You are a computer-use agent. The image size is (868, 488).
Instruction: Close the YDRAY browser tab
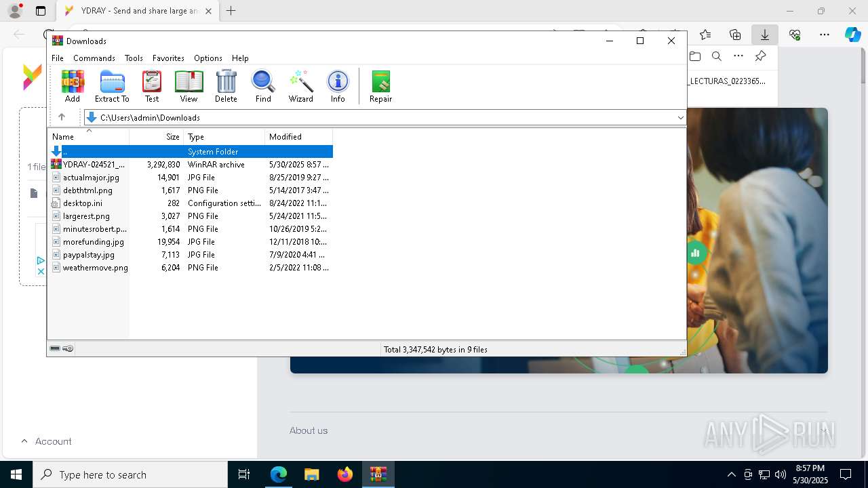click(208, 11)
